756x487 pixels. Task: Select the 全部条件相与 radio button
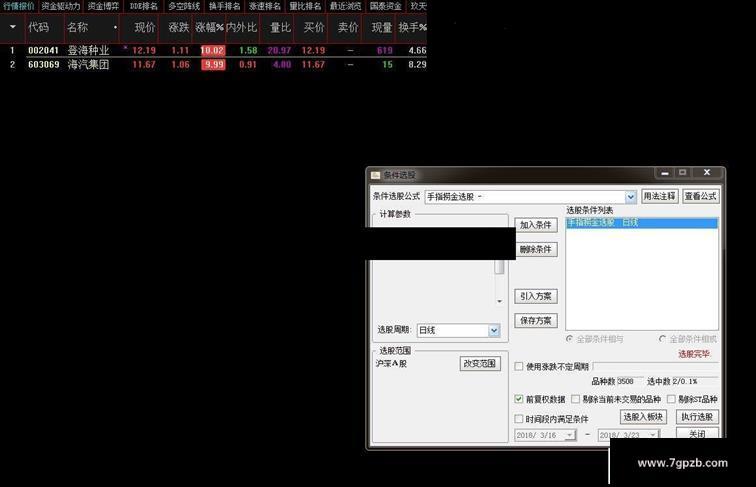pyautogui.click(x=569, y=339)
